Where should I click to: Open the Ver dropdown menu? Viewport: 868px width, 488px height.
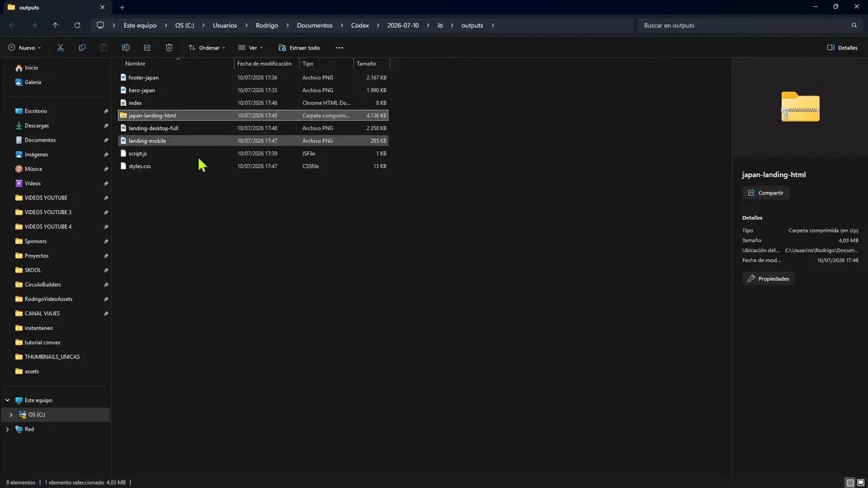pos(251,47)
